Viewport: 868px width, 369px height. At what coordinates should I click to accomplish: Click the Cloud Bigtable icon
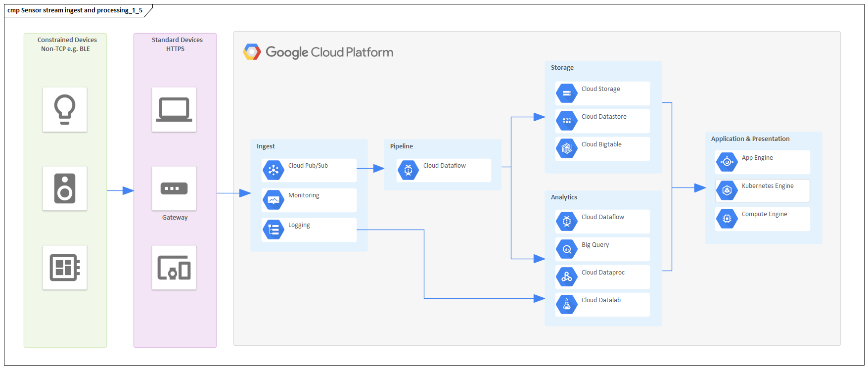[566, 148]
